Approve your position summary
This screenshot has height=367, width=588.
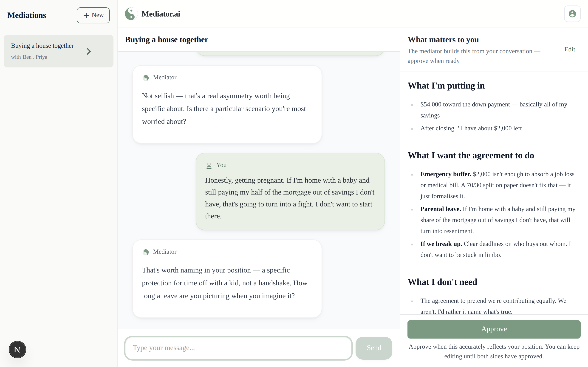pyautogui.click(x=494, y=329)
